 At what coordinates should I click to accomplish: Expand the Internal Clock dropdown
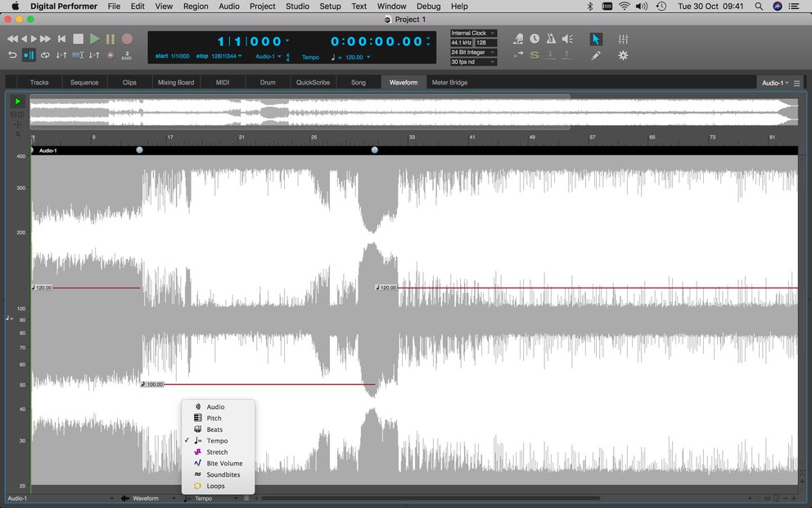coord(473,33)
